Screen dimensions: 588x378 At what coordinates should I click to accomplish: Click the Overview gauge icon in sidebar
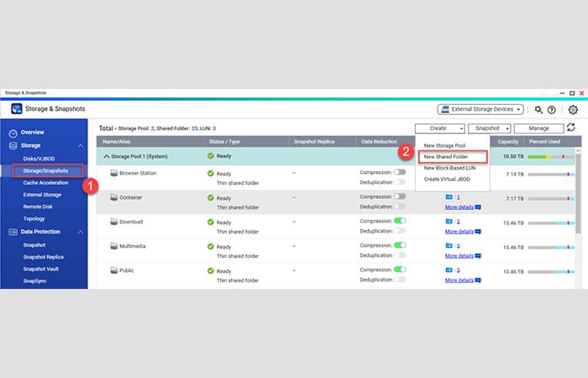tap(13, 133)
